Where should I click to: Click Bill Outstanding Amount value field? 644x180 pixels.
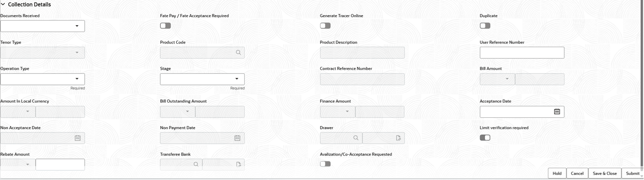220,112
